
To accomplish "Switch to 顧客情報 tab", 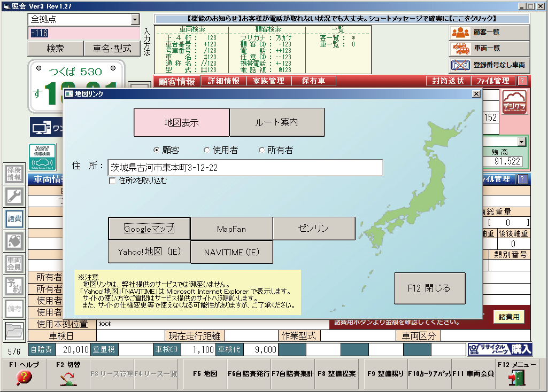I will [x=177, y=81].
